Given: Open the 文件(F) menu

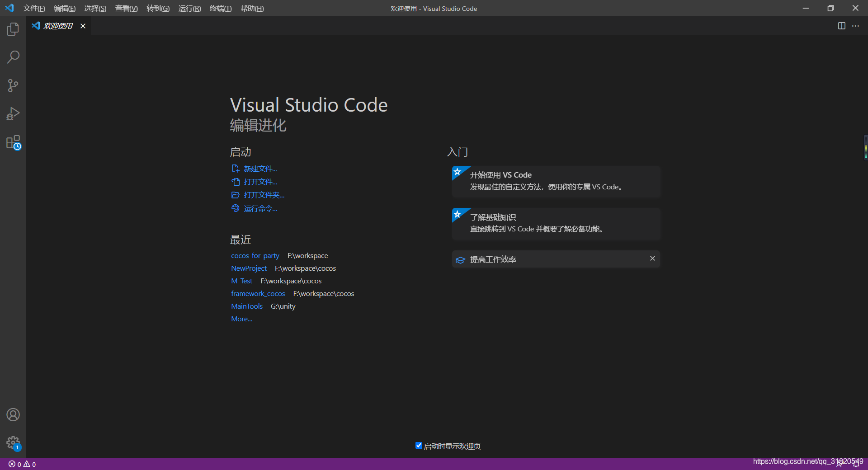Looking at the screenshot, I should pyautogui.click(x=34, y=9).
